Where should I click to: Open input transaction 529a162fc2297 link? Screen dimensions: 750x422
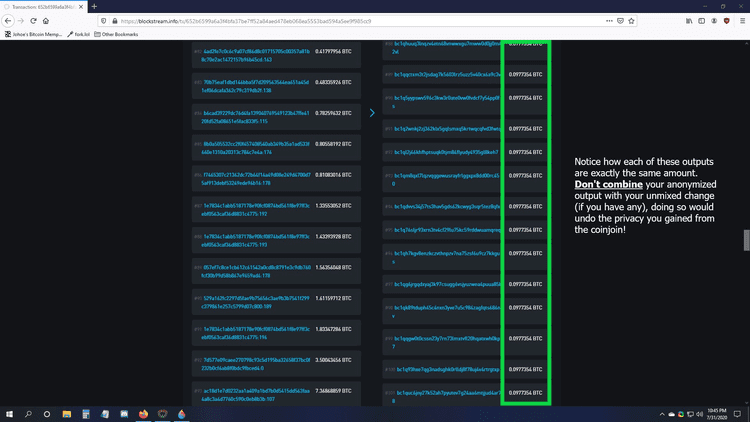click(x=255, y=302)
